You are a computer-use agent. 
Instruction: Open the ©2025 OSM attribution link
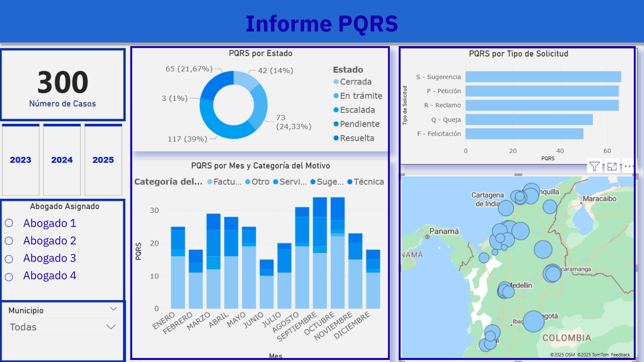tap(562, 355)
